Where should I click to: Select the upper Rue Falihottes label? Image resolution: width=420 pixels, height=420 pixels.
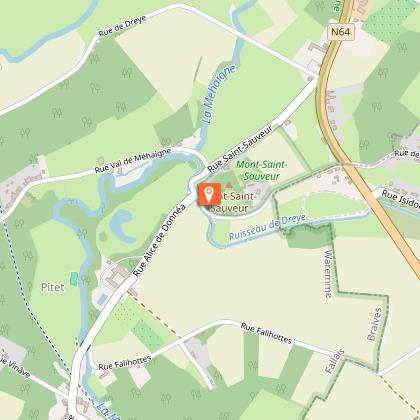point(266,333)
